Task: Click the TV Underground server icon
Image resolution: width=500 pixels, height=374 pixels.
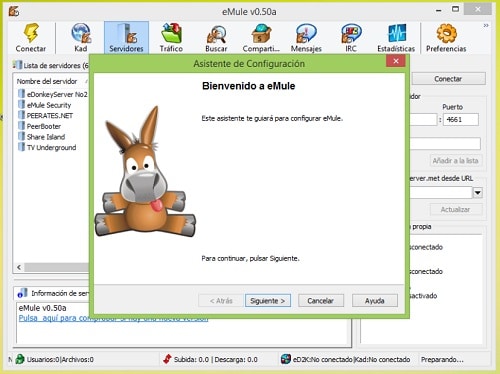Action: (x=22, y=147)
